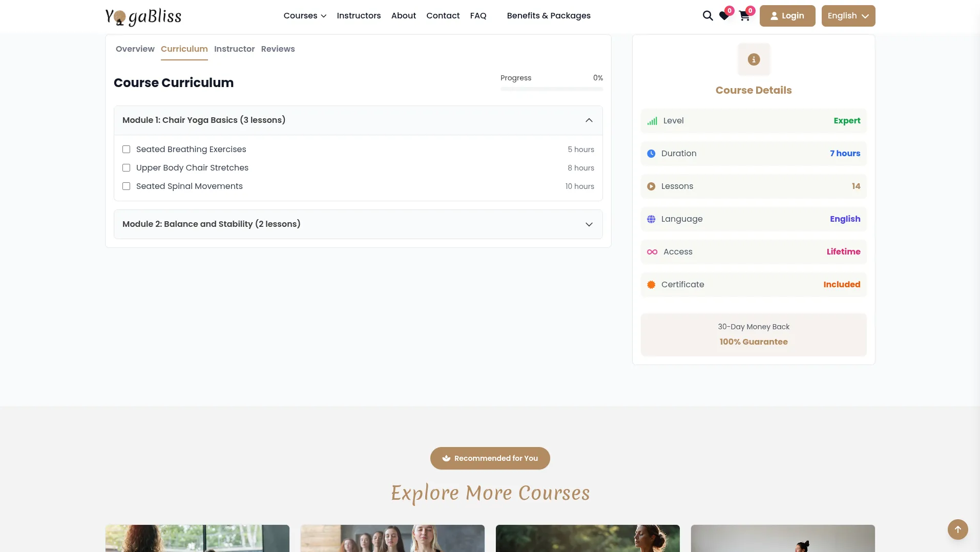Open the English language dropdown
The image size is (980, 552).
[848, 16]
